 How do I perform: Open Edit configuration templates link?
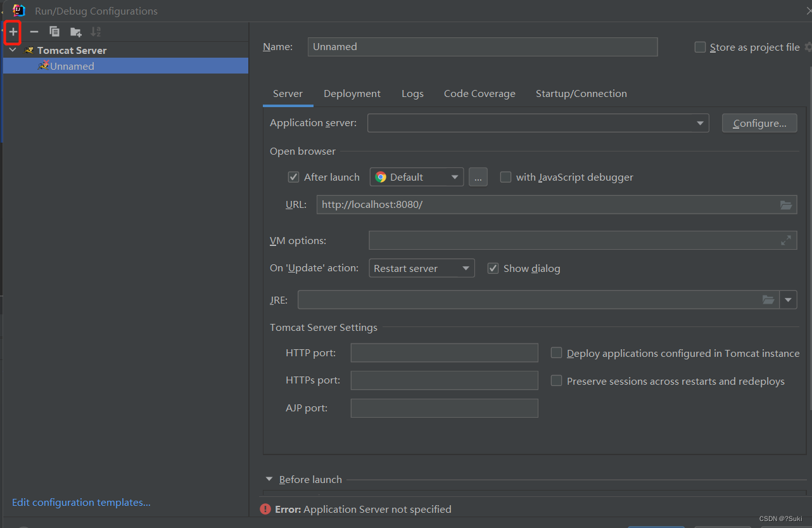click(81, 502)
